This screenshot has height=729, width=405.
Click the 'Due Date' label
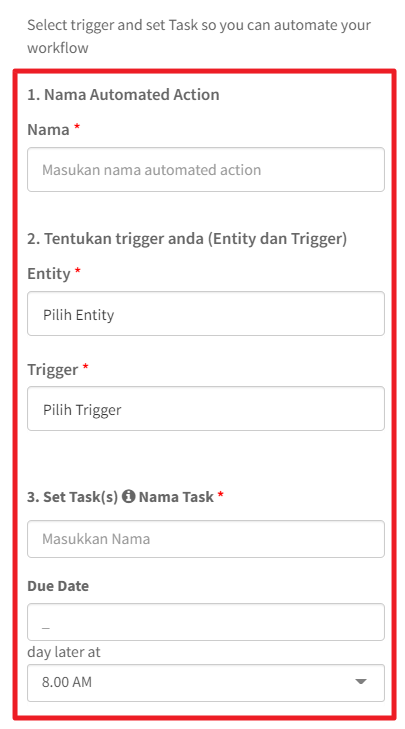click(x=58, y=586)
